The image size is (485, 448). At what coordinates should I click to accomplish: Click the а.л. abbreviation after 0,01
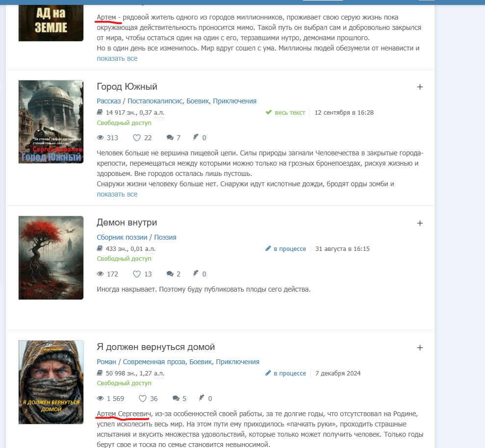point(151,249)
